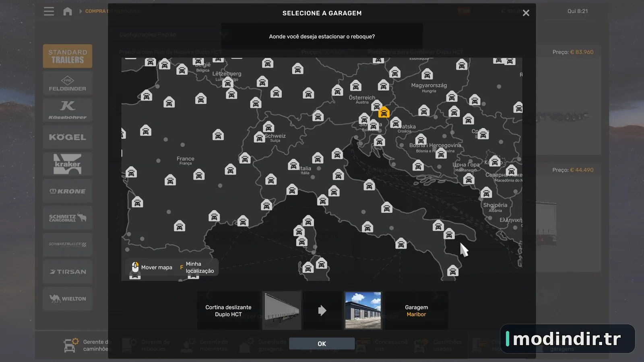Open the Wielton trailer brand
The height and width of the screenshot is (362, 644).
[68, 298]
